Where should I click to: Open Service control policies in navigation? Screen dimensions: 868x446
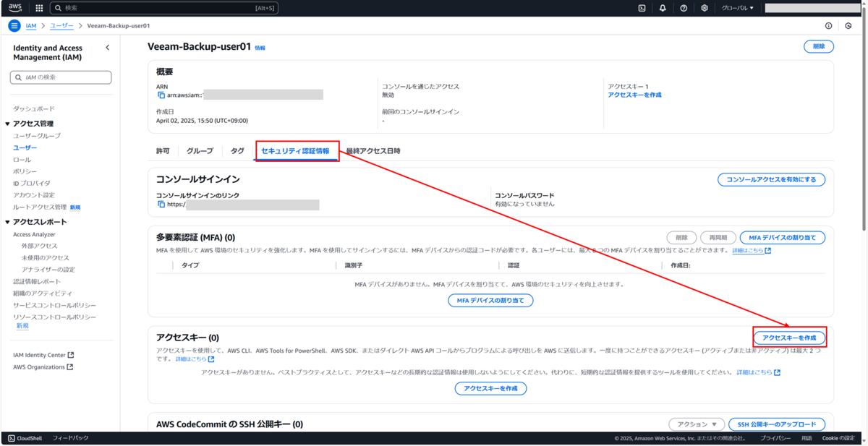coord(54,305)
